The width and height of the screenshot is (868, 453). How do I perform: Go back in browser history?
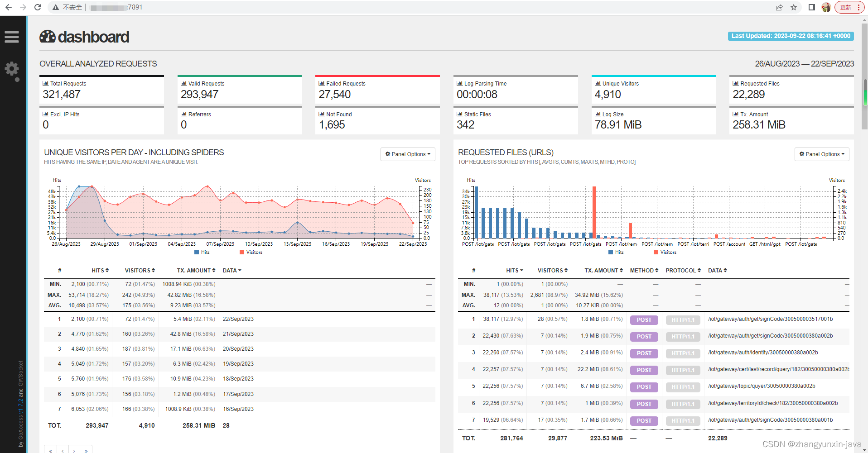[9, 7]
